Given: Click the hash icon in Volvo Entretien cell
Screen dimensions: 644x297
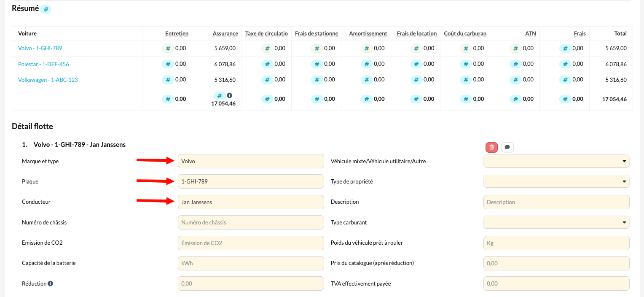Looking at the screenshot, I should pyautogui.click(x=168, y=49).
